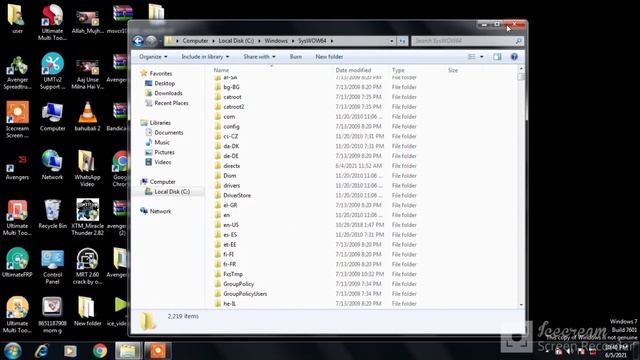
Task: Select Libraries in the navigation pane
Action: (x=156, y=122)
